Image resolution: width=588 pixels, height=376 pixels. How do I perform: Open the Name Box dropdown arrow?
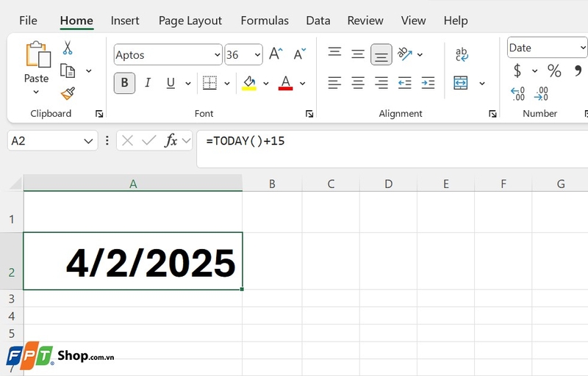[x=88, y=141]
